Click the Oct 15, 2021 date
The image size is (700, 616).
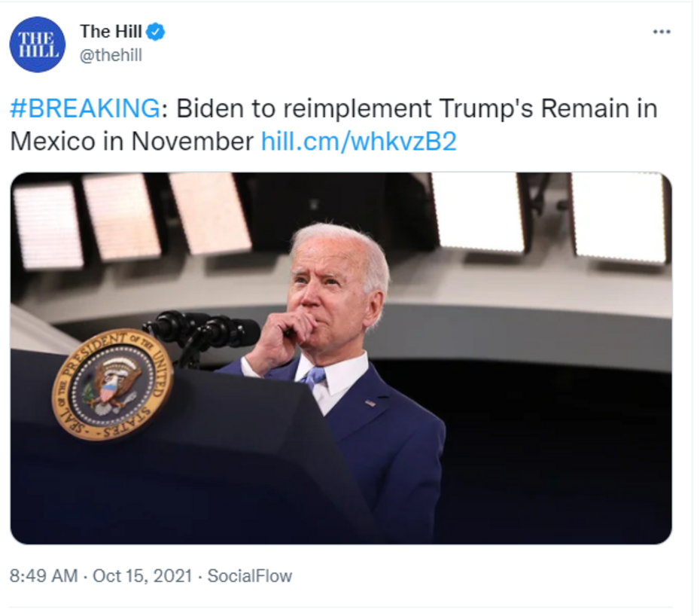pos(142,576)
